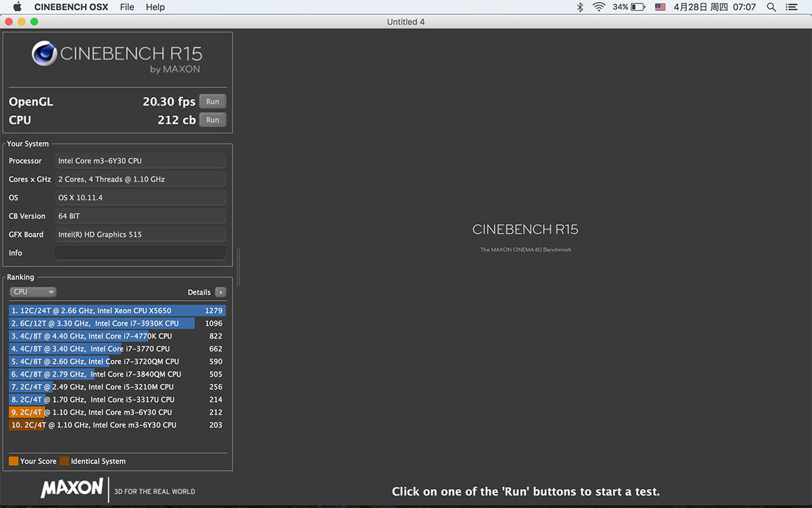
Task: Click the 3D FOR THE REAL WORLD tagline
Action: [x=155, y=492]
